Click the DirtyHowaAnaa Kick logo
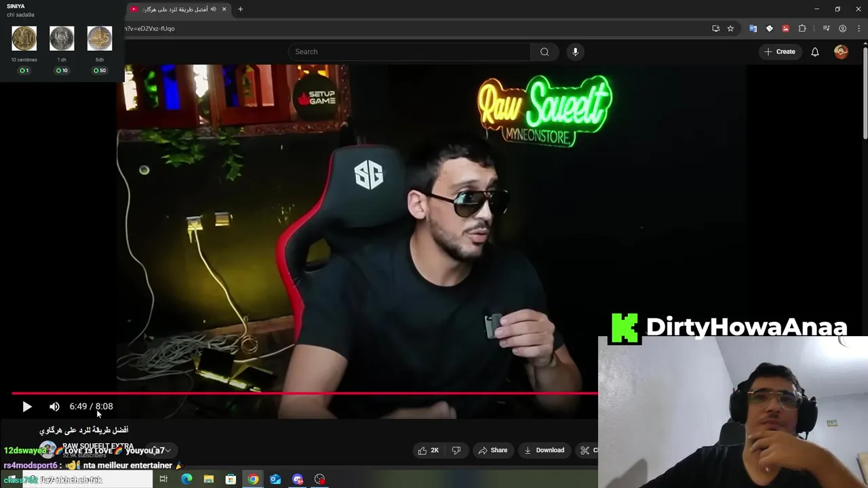868x488 pixels. [625, 328]
